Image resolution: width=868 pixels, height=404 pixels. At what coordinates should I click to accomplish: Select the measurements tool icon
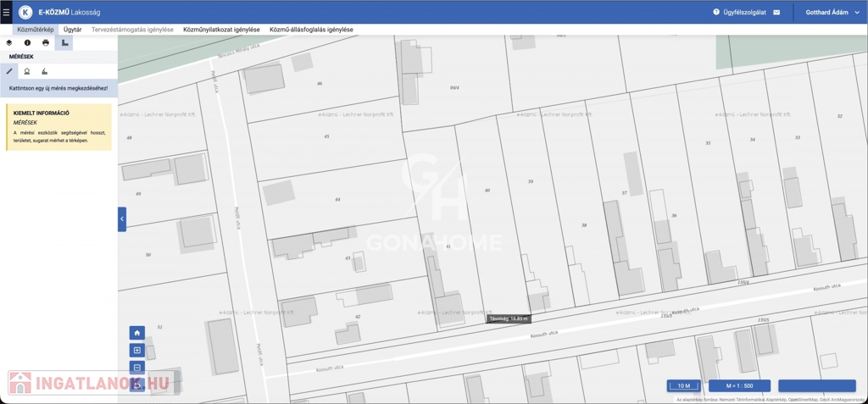64,42
